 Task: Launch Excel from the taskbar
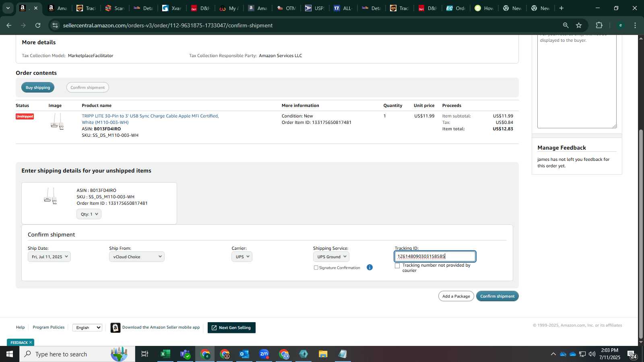point(165,354)
